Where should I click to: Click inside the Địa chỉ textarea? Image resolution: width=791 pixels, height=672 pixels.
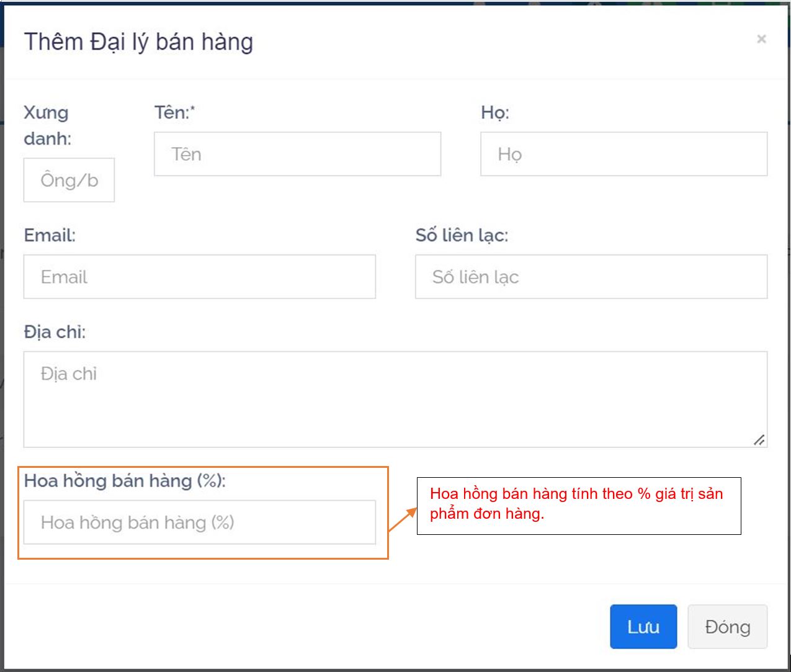(395, 399)
